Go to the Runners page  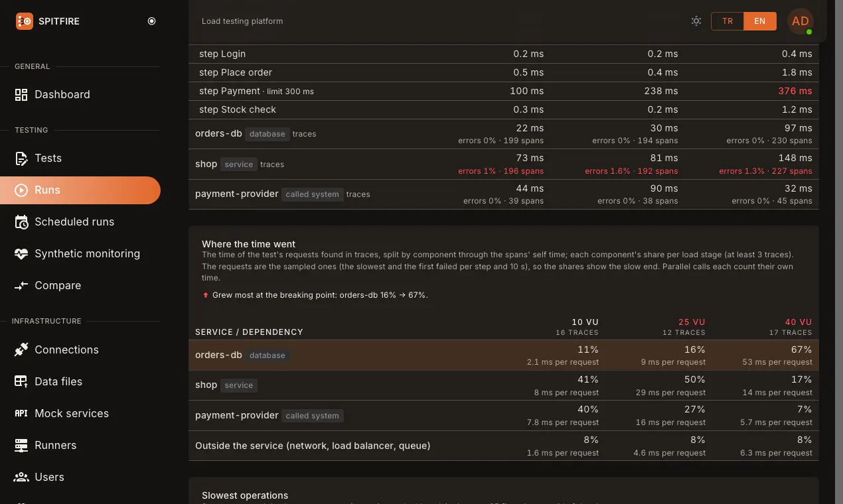click(55, 446)
